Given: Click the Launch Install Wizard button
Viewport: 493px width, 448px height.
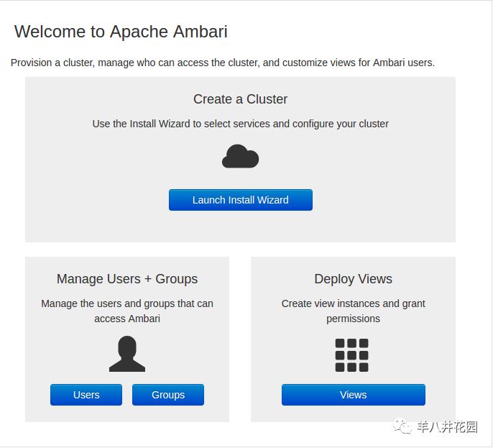Looking at the screenshot, I should click(x=241, y=200).
